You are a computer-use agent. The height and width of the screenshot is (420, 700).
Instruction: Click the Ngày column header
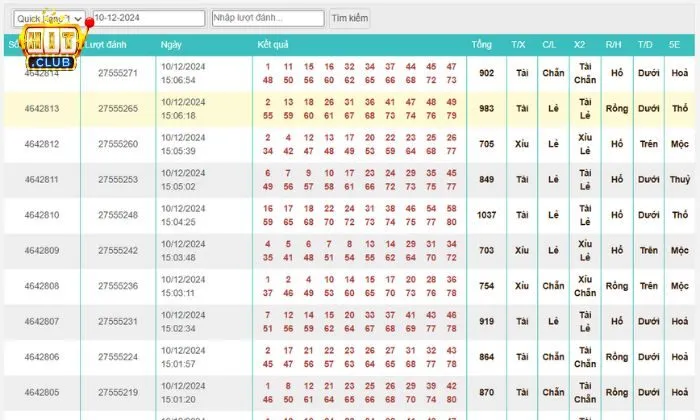171,45
